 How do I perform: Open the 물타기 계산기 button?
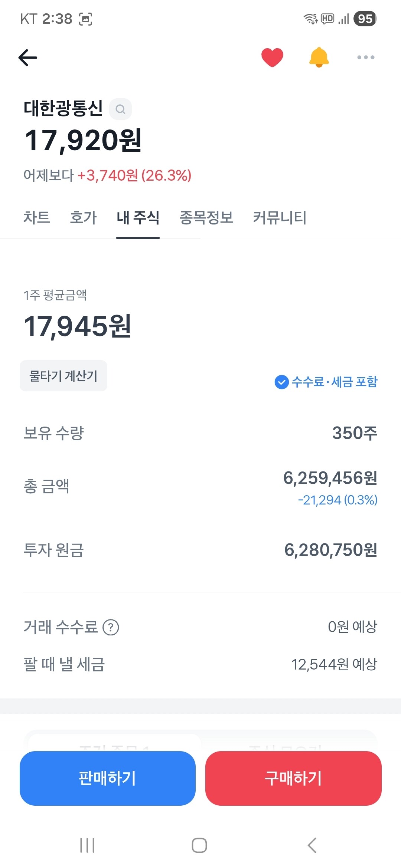point(63,376)
